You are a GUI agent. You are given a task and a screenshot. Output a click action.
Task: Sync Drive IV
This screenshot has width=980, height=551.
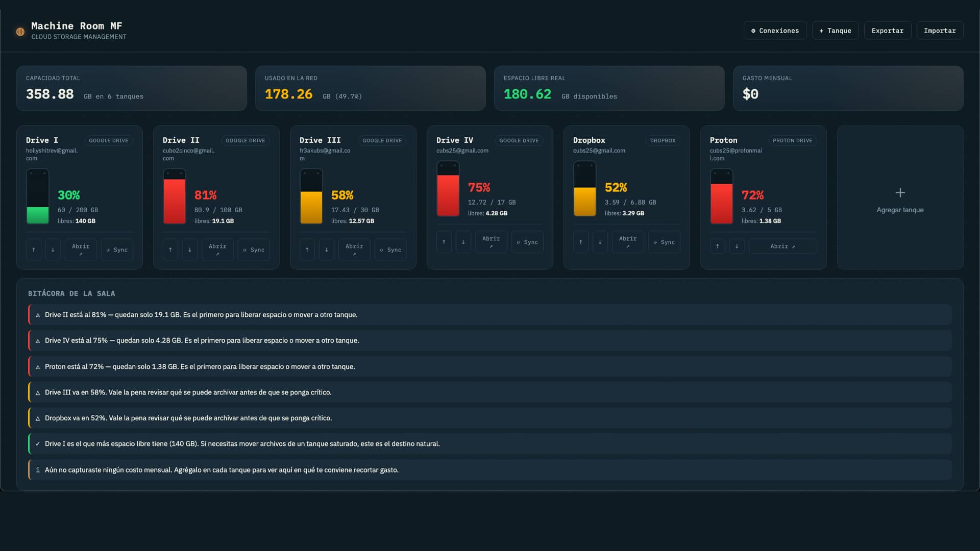pyautogui.click(x=528, y=242)
